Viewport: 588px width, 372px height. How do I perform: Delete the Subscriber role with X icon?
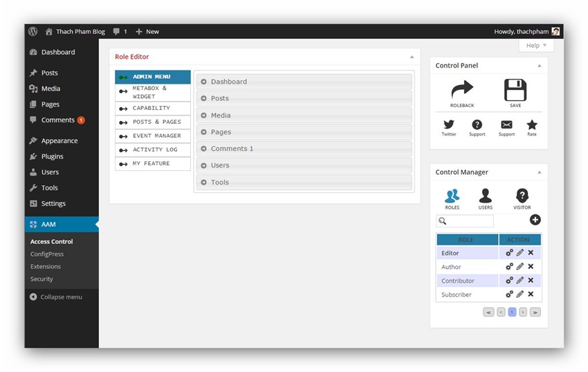[531, 295]
